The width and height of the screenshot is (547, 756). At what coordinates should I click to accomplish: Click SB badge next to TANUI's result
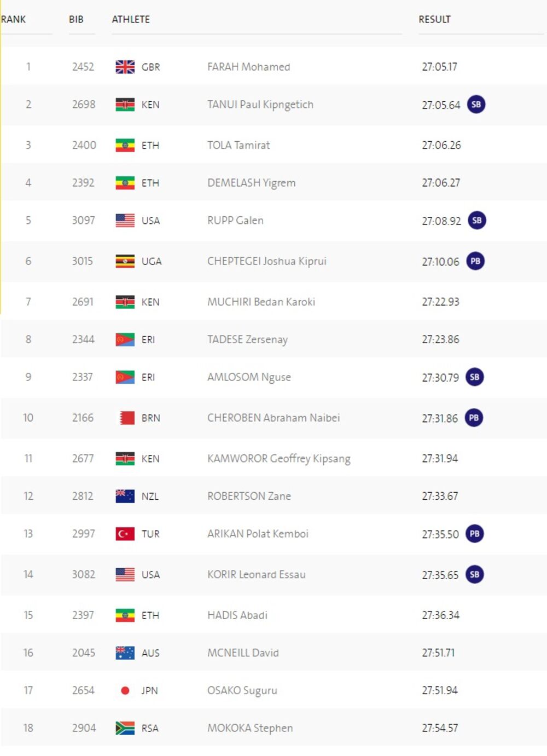click(x=476, y=105)
